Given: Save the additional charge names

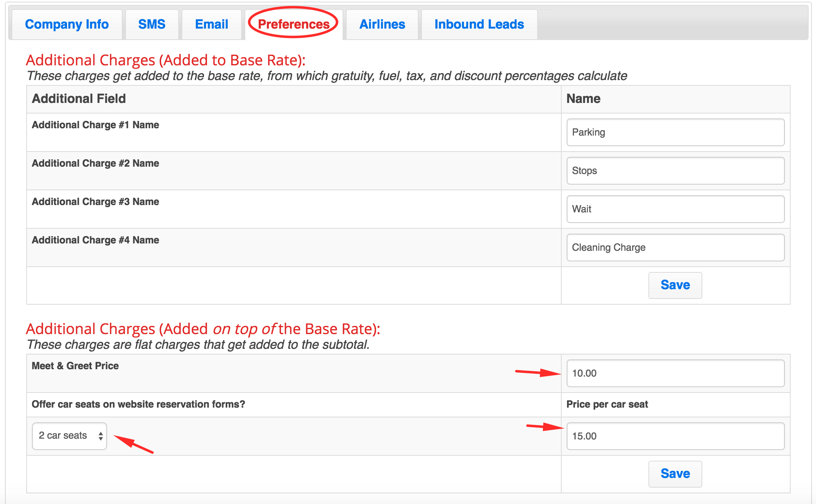Looking at the screenshot, I should (x=675, y=285).
